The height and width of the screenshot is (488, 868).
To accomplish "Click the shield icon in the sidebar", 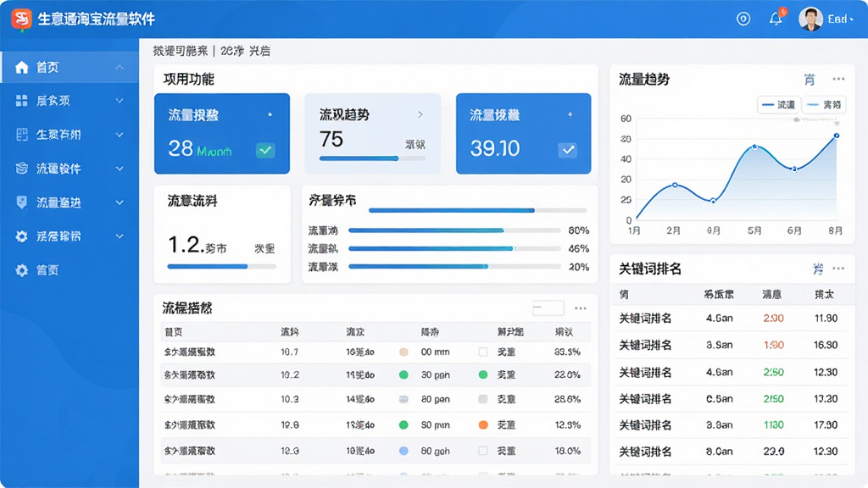I will tap(21, 202).
